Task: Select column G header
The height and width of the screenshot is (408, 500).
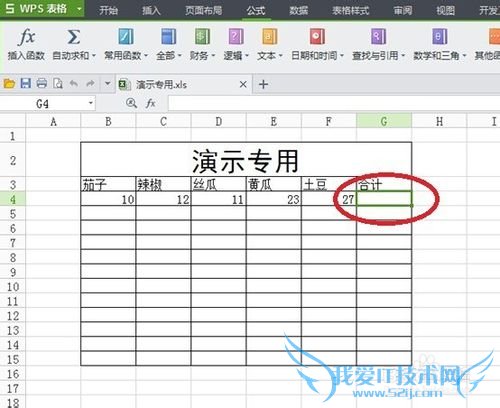Action: tap(384, 121)
